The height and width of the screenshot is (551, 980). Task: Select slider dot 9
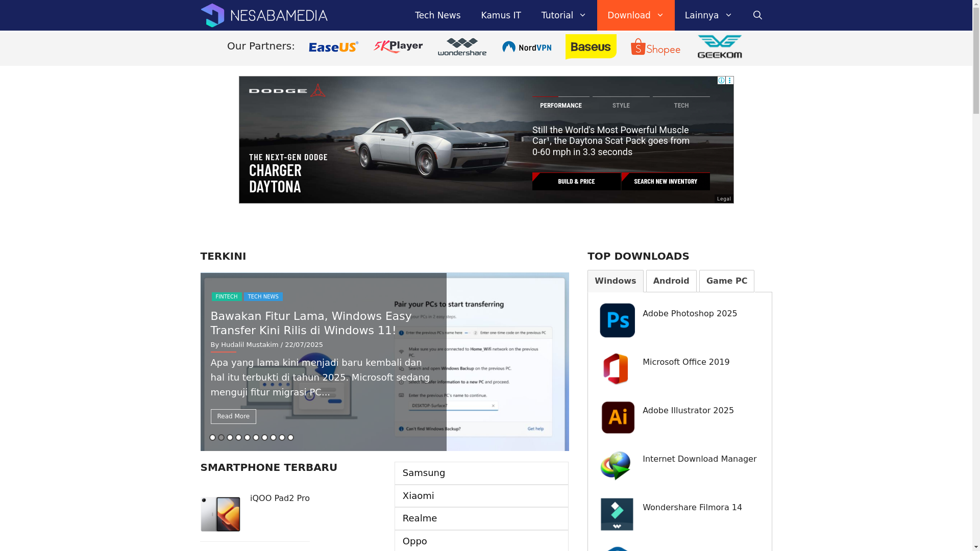(282, 438)
